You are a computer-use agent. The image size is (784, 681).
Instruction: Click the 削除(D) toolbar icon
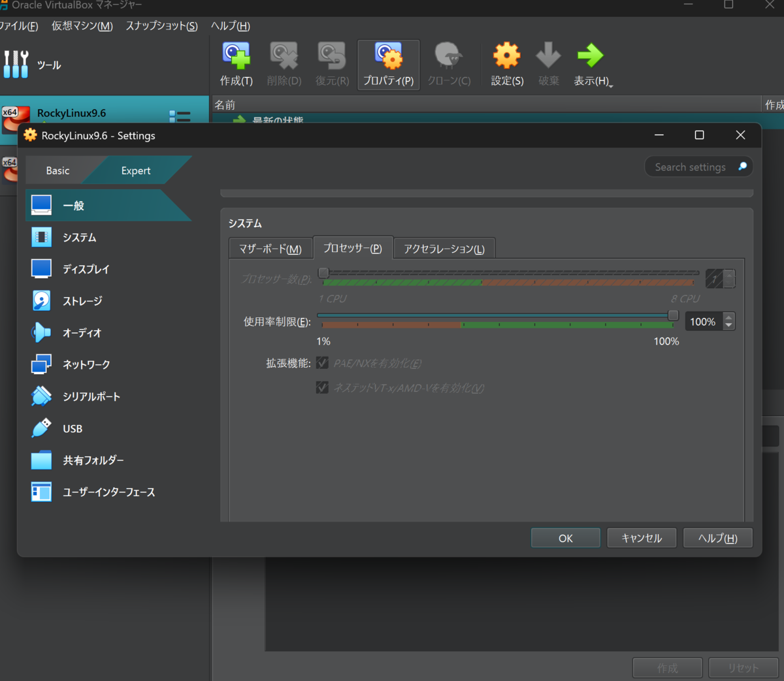(284, 56)
